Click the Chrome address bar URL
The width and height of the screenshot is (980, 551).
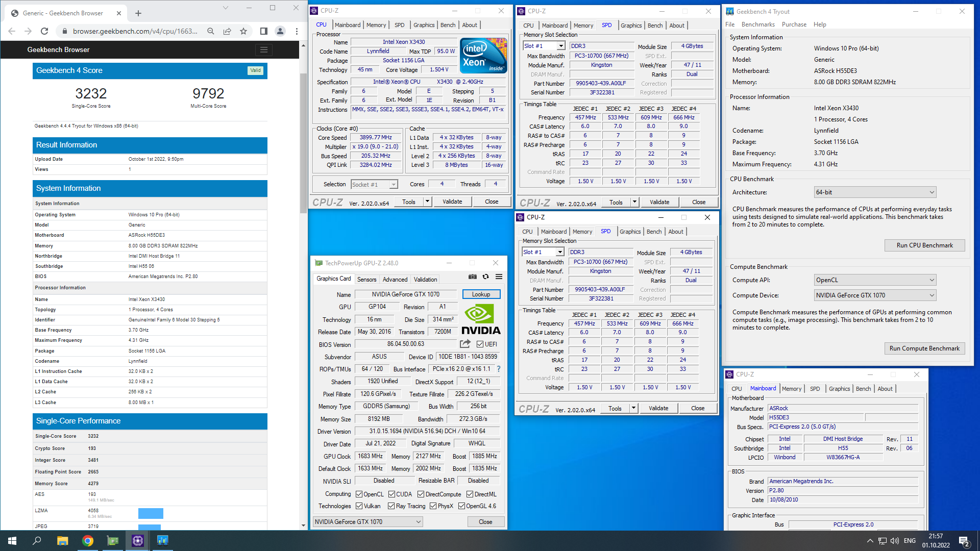135,31
